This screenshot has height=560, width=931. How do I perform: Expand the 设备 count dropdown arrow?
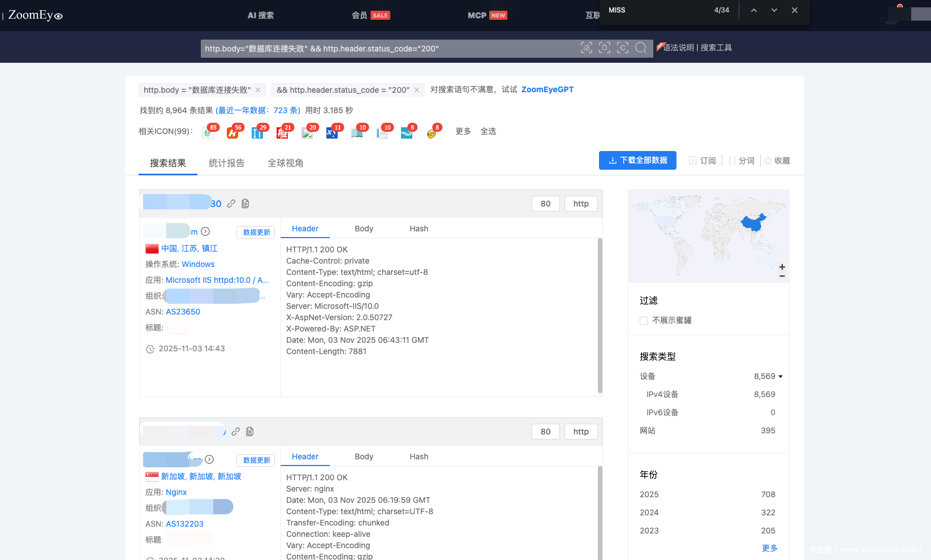(781, 377)
